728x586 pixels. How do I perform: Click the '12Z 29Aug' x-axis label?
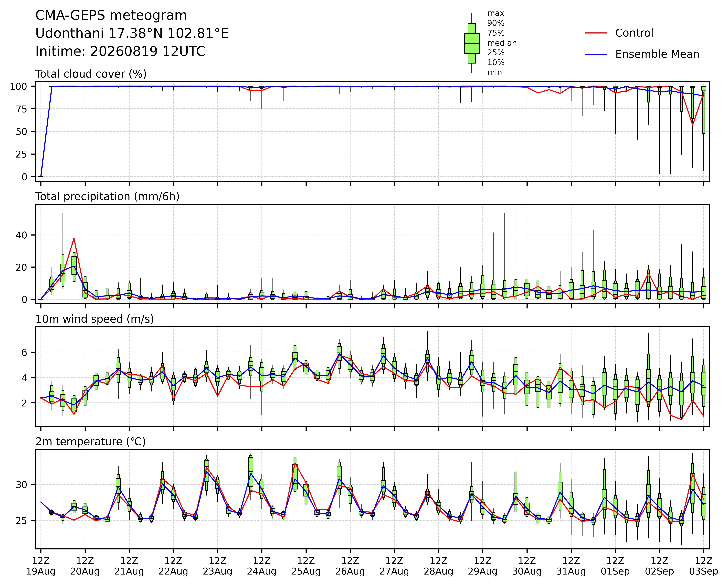click(482, 566)
